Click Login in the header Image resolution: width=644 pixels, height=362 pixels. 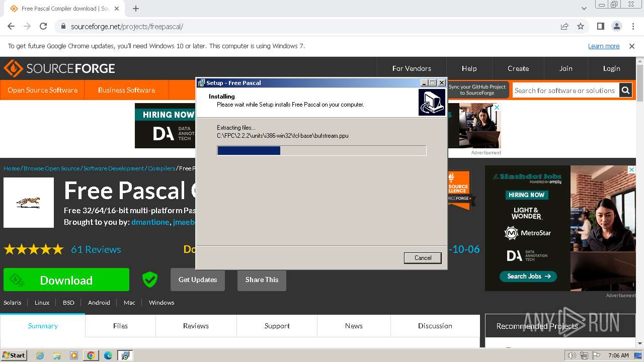[x=611, y=68]
